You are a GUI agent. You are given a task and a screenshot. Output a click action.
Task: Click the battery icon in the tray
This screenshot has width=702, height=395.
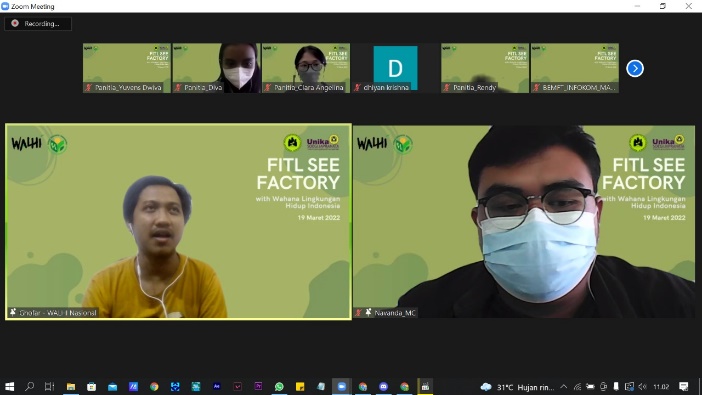point(591,386)
